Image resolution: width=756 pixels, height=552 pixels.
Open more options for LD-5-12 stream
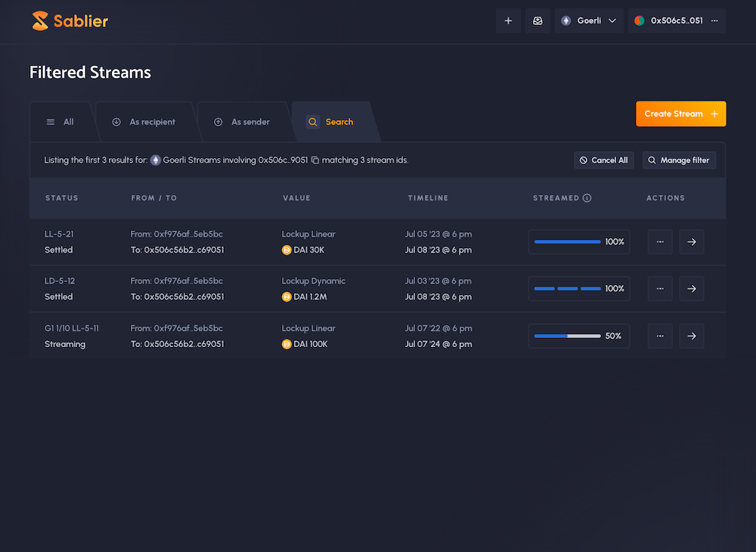[660, 289]
